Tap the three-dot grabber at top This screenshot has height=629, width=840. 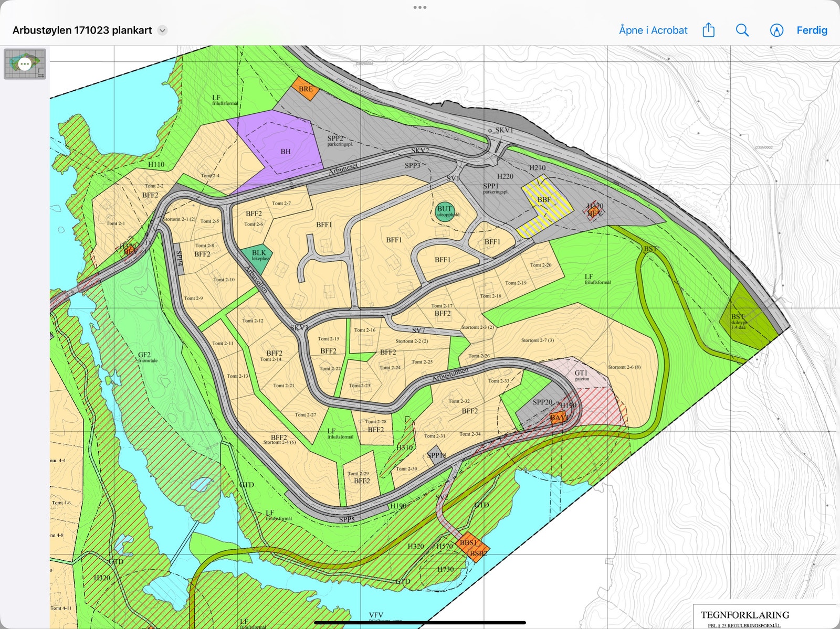pos(419,7)
